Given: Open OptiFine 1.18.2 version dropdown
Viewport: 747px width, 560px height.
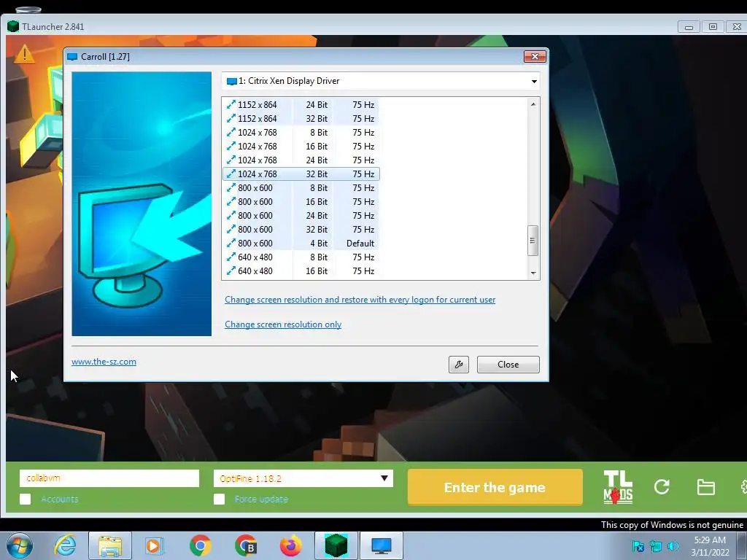Looking at the screenshot, I should (303, 478).
